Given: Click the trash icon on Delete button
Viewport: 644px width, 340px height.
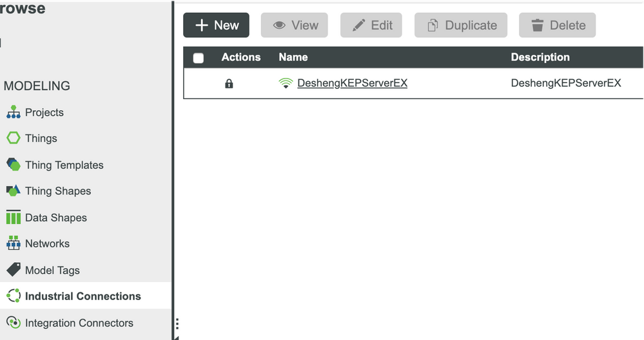Looking at the screenshot, I should [x=538, y=25].
